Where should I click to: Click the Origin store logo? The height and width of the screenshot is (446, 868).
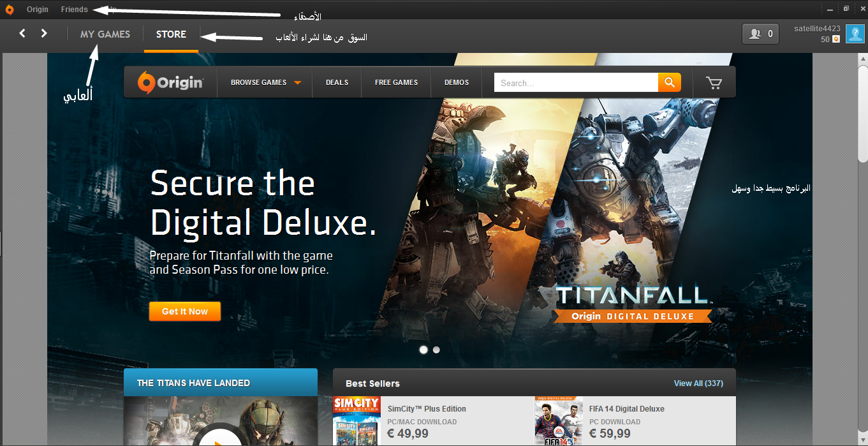pyautogui.click(x=170, y=82)
